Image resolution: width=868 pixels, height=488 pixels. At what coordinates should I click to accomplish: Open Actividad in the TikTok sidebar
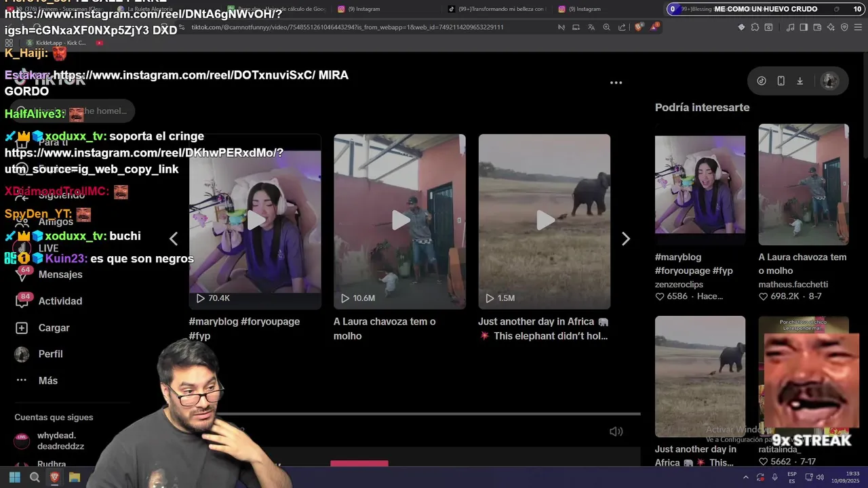pyautogui.click(x=60, y=301)
